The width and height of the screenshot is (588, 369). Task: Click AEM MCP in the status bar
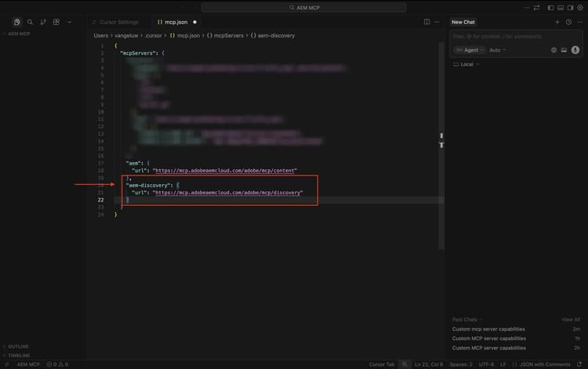(28, 364)
